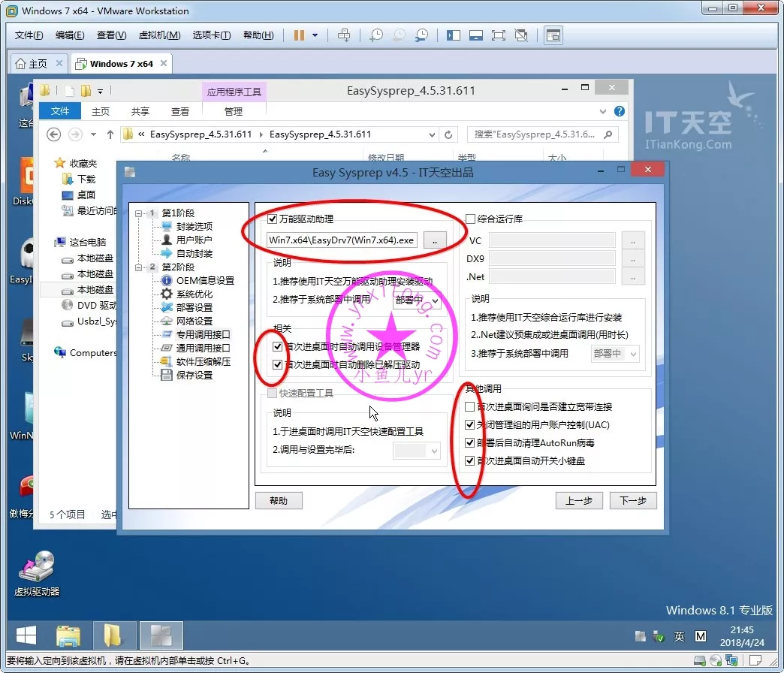Image resolution: width=784 pixels, height=673 pixels.
Task: Toggle 关闭管理组的用户账户控制(UAC) checkbox
Action: [x=470, y=425]
